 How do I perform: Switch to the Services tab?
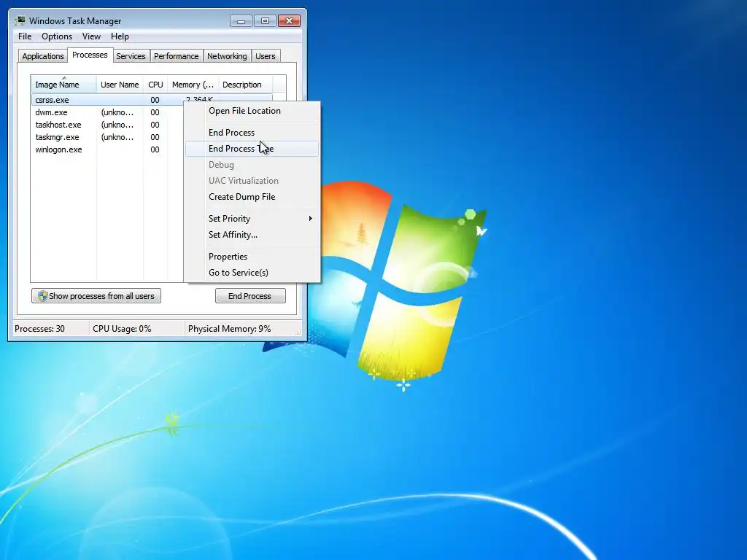pyautogui.click(x=131, y=55)
